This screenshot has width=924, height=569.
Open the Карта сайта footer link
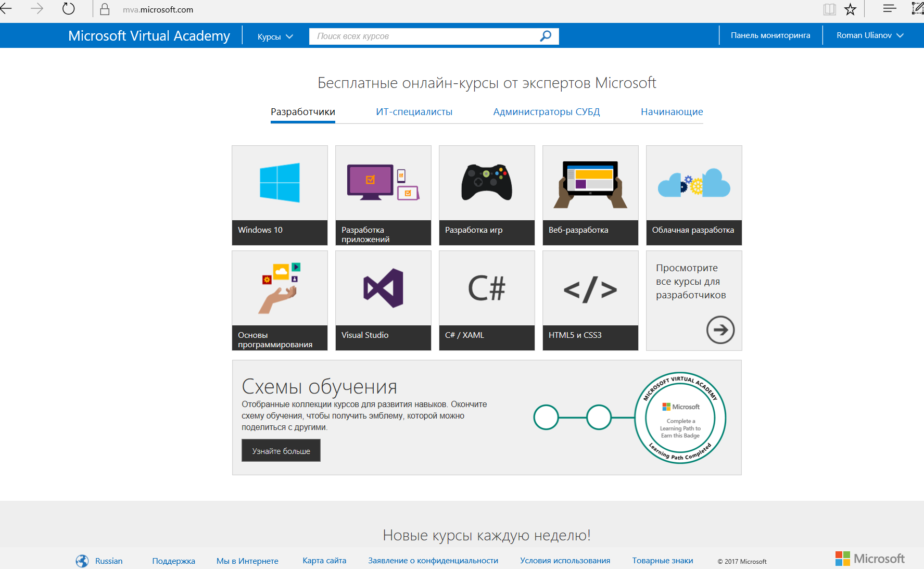pos(324,561)
